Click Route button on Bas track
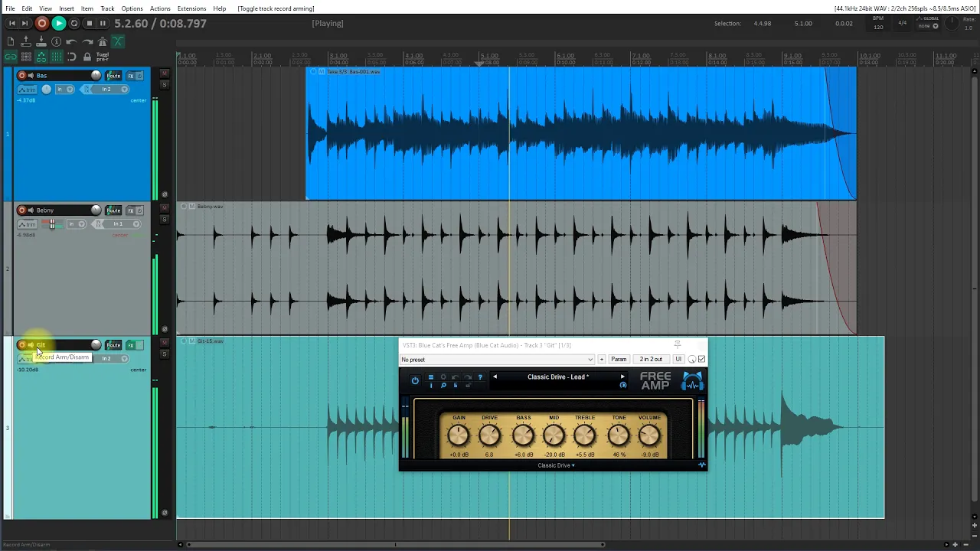 113,76
